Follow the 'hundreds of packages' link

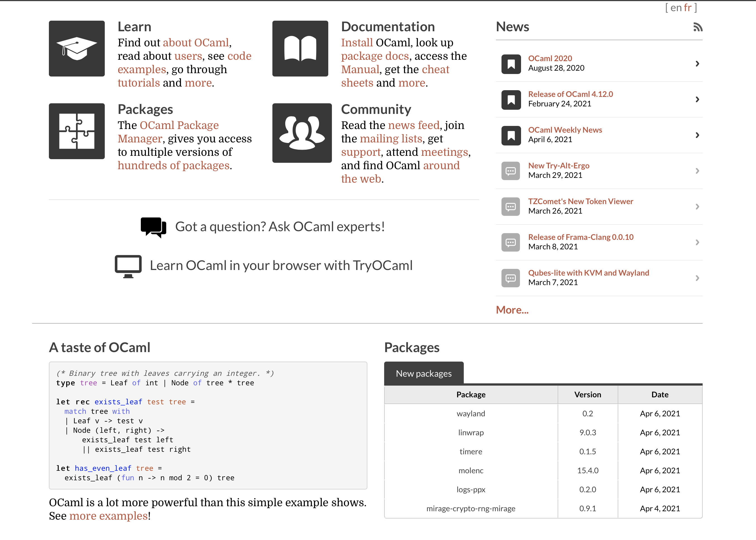(174, 166)
